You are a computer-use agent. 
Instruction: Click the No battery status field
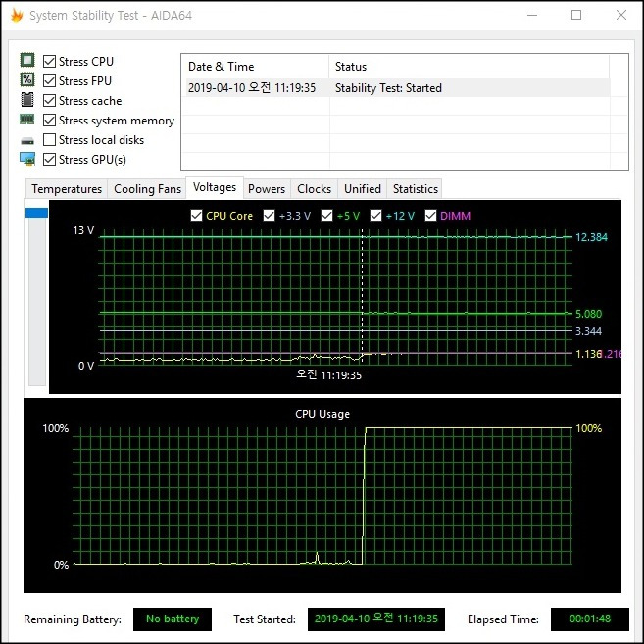pyautogui.click(x=173, y=619)
